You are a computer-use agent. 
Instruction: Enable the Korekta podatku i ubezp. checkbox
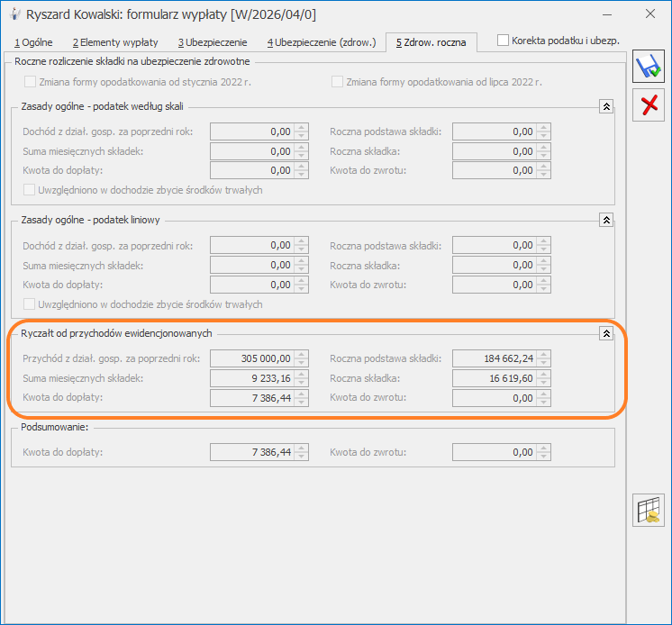[x=504, y=41]
